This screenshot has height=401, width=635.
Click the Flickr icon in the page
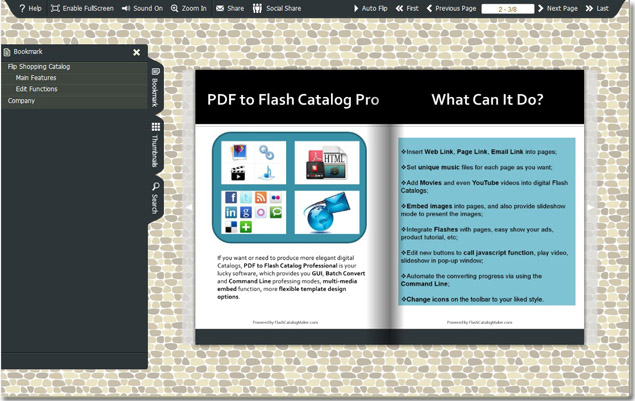(x=276, y=197)
